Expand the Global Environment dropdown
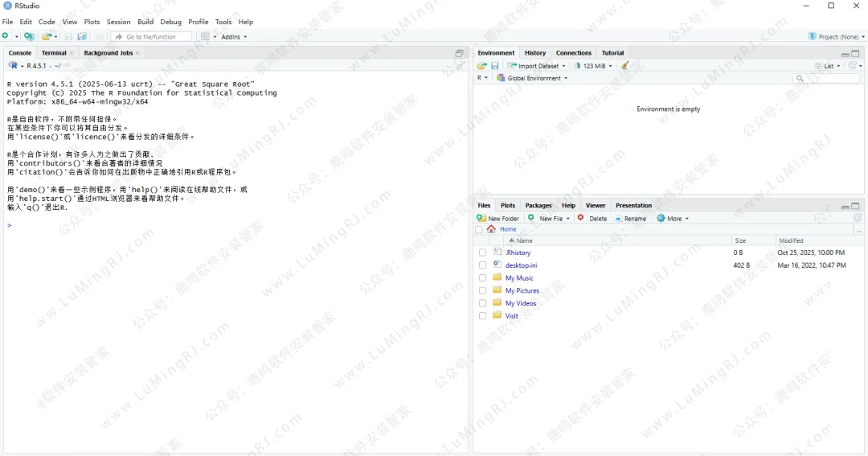Image resolution: width=868 pixels, height=456 pixels. pyautogui.click(x=532, y=78)
